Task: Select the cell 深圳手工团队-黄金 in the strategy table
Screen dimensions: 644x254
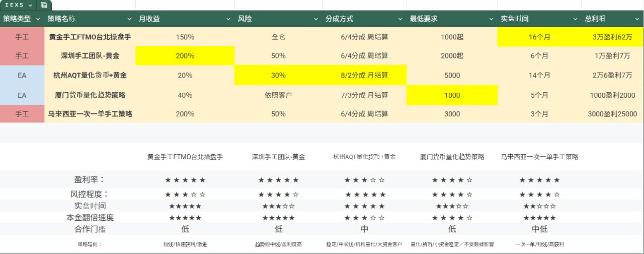Action: pyautogui.click(x=90, y=56)
